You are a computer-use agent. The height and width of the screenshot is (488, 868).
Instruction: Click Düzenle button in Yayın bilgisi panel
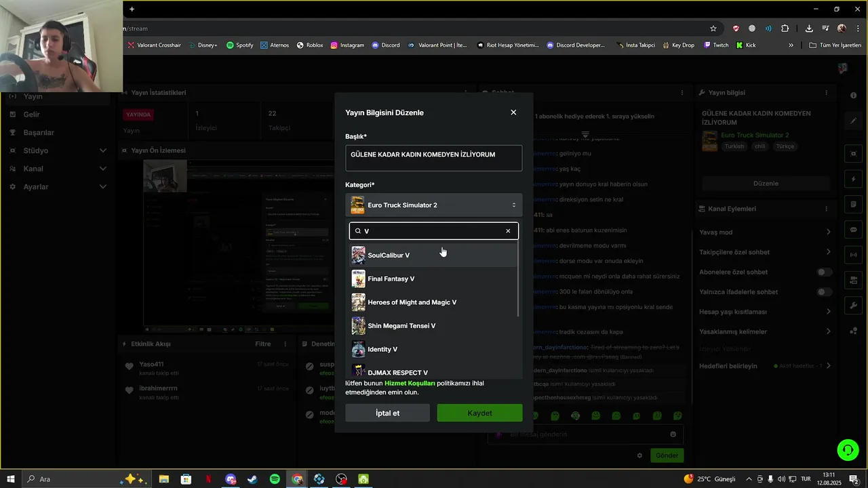tap(766, 184)
